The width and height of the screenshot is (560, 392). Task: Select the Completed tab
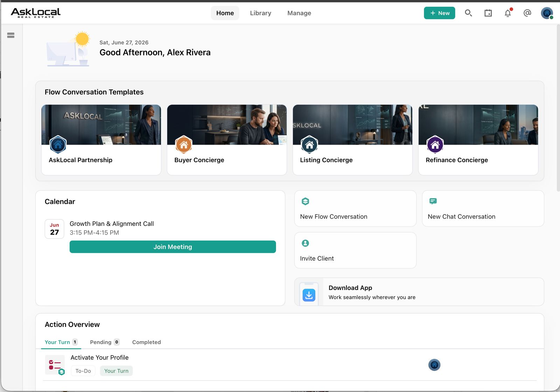pos(147,342)
